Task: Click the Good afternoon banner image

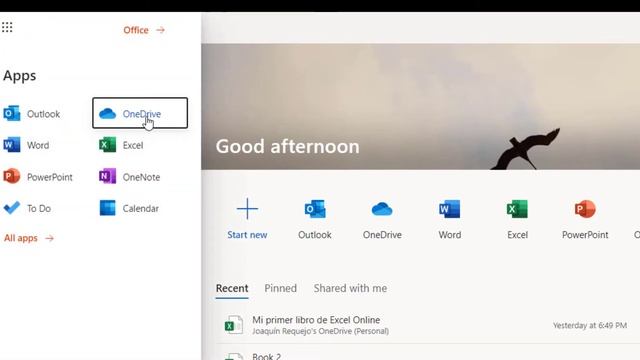Action: click(420, 107)
